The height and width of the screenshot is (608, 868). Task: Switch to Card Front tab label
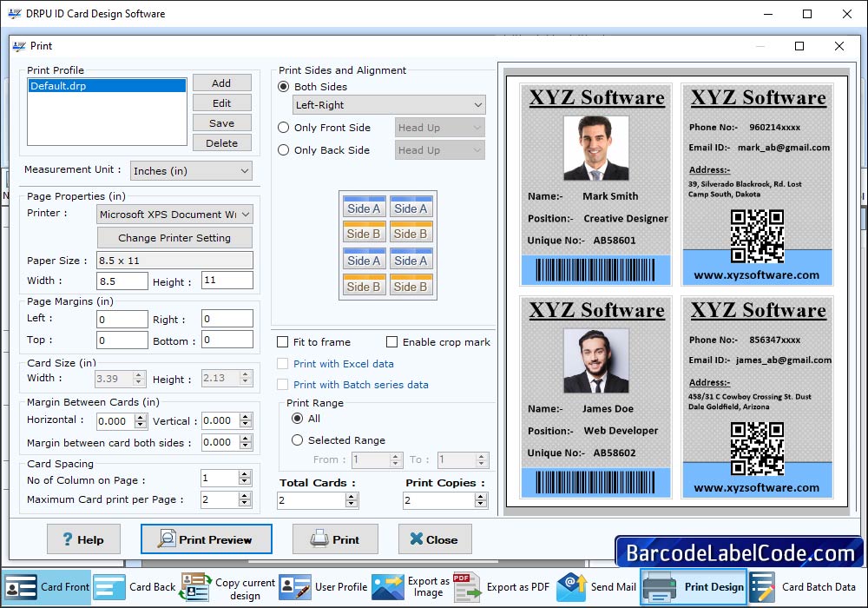point(65,587)
